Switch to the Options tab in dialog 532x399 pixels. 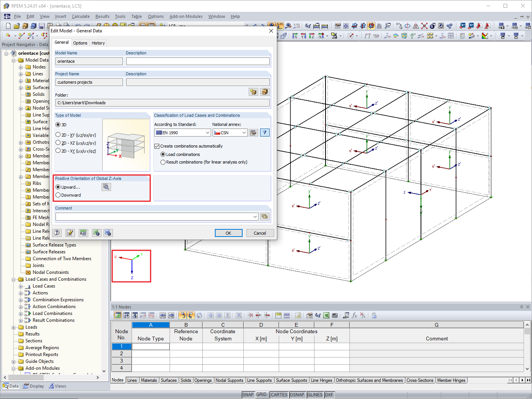(80, 43)
